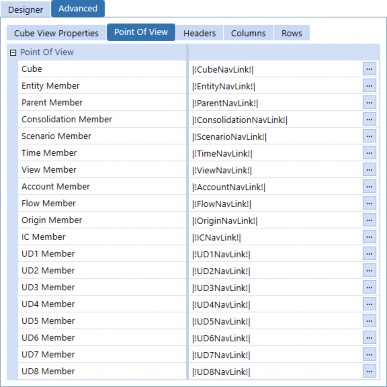Viewport: 387px width, 387px height.
Task: Edit the |!UD5NavLink!| value field
Action: 276,321
